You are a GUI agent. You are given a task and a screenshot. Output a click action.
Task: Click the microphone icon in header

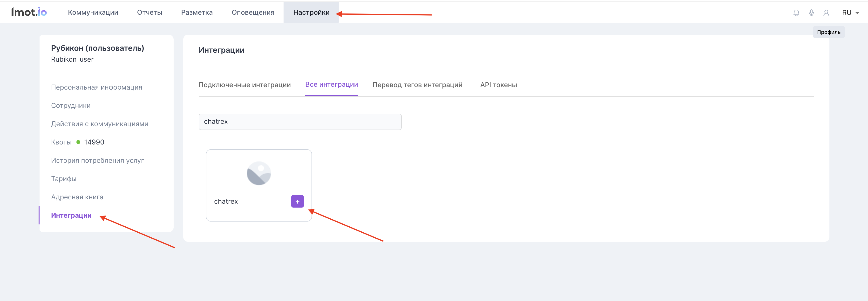pos(811,13)
